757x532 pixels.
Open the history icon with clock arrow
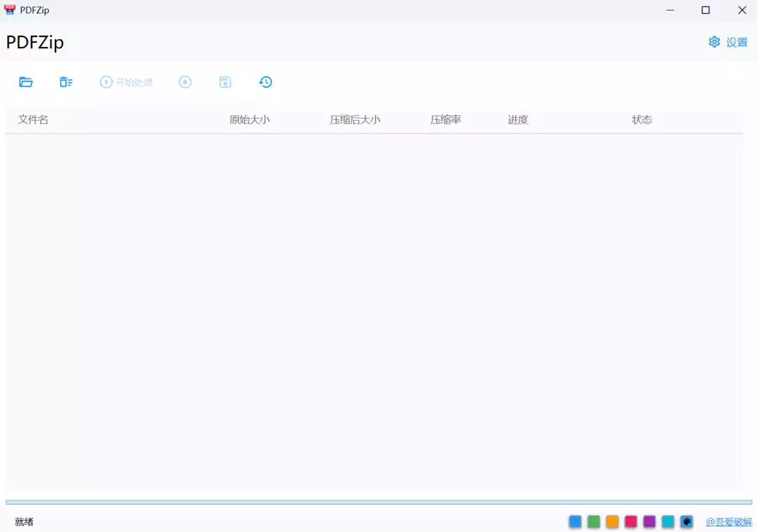coord(266,82)
